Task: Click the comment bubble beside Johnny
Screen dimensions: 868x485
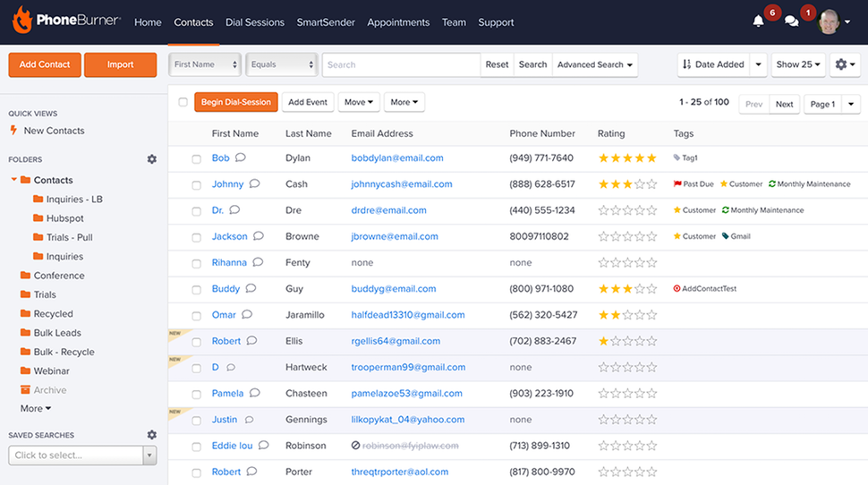Action: (254, 183)
